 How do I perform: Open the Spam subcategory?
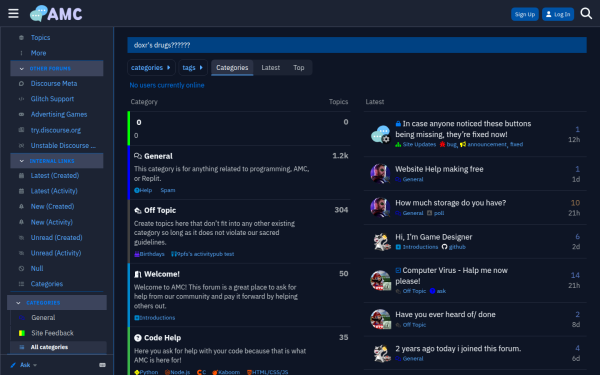click(168, 190)
